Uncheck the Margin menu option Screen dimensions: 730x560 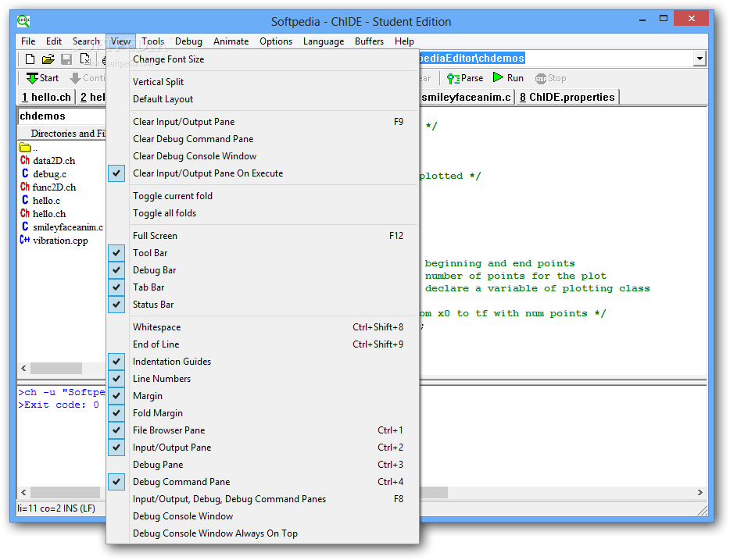click(263, 396)
